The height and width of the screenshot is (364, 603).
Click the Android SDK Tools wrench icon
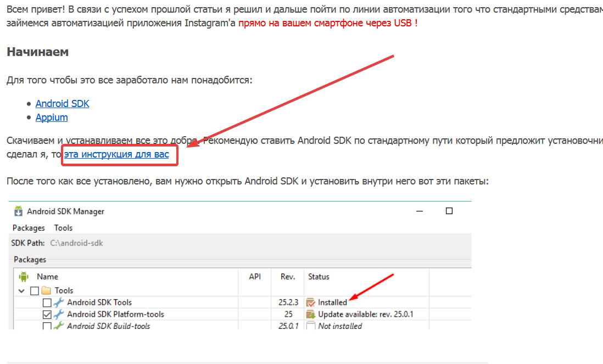point(58,303)
